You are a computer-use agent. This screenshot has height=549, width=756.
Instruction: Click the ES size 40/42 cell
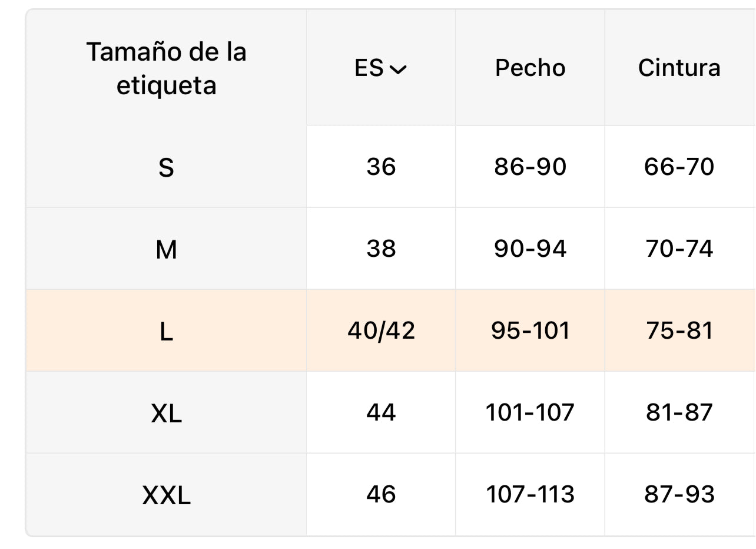(381, 331)
